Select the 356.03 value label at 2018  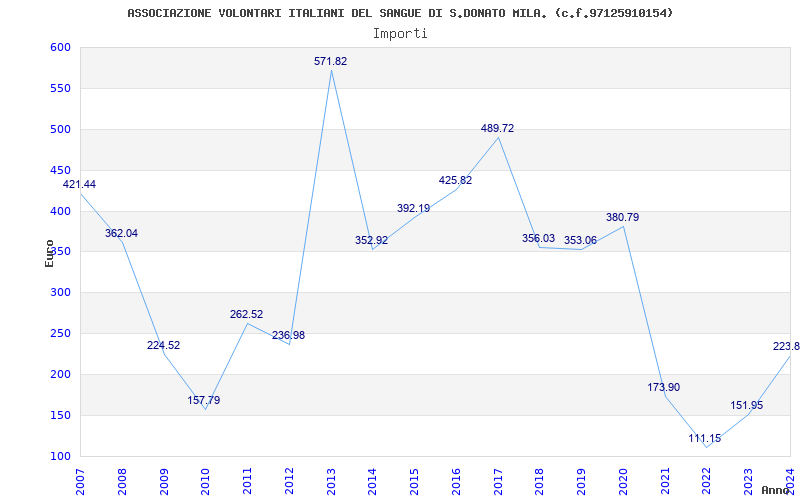coord(538,238)
